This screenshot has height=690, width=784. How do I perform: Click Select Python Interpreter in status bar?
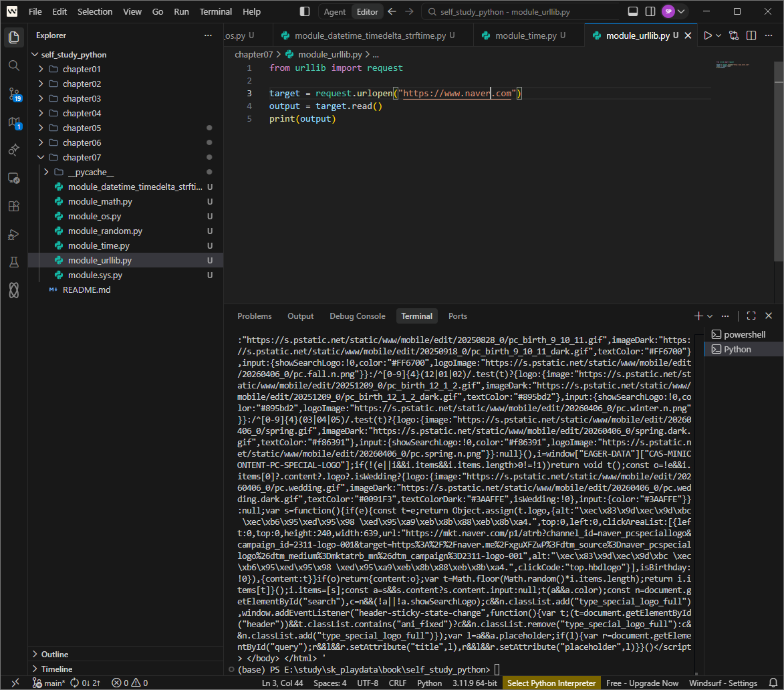tap(551, 683)
